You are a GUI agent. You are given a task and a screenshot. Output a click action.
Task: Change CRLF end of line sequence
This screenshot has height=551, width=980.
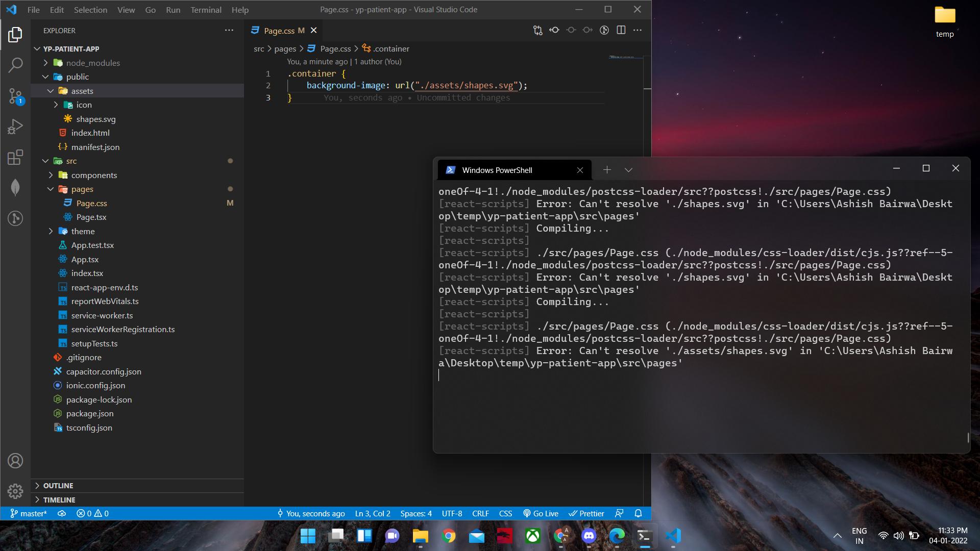tap(480, 513)
